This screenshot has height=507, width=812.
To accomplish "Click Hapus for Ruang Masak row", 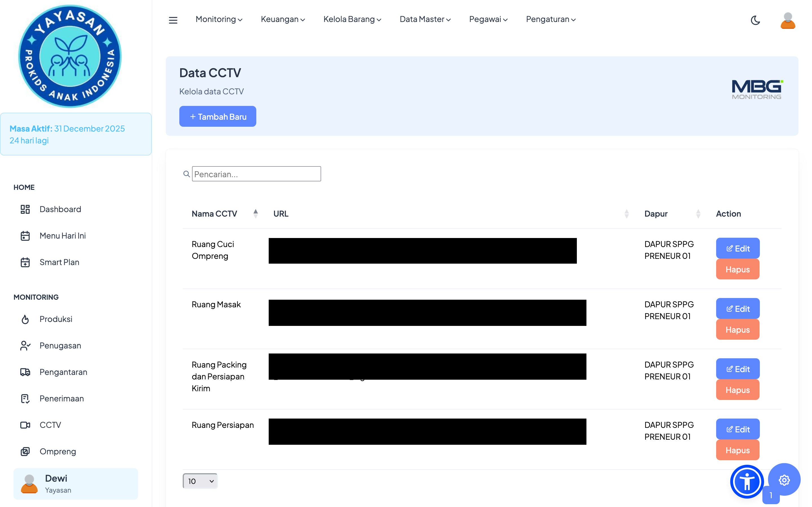I will point(738,330).
